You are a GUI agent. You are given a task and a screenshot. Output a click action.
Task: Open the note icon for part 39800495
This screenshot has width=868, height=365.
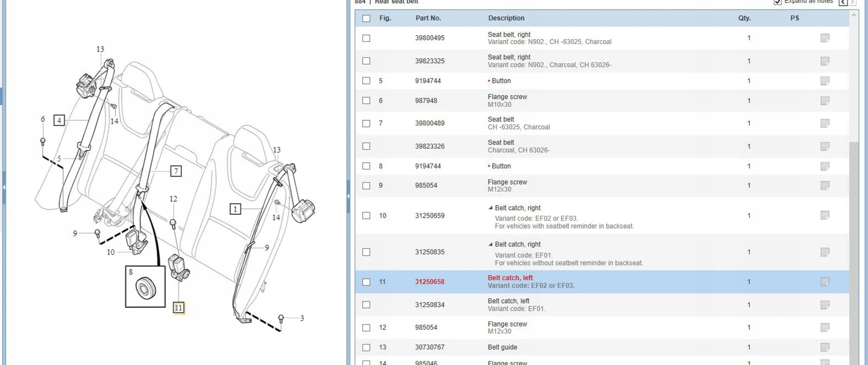(825, 38)
